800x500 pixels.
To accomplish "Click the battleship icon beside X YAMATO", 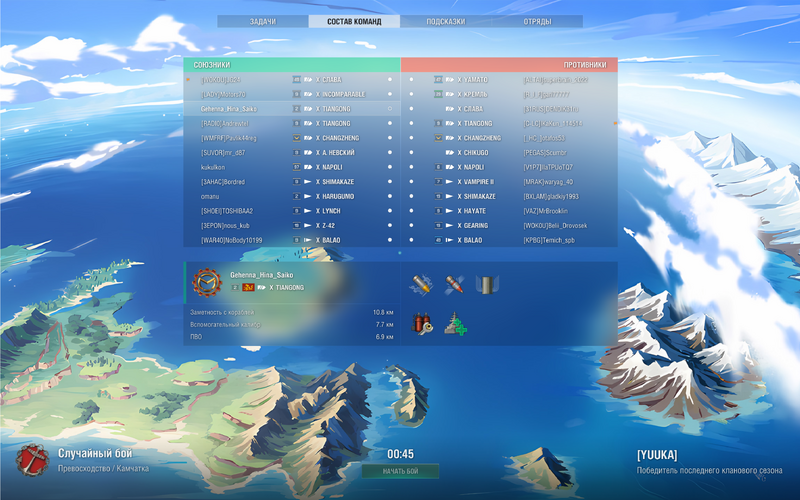I will (450, 80).
